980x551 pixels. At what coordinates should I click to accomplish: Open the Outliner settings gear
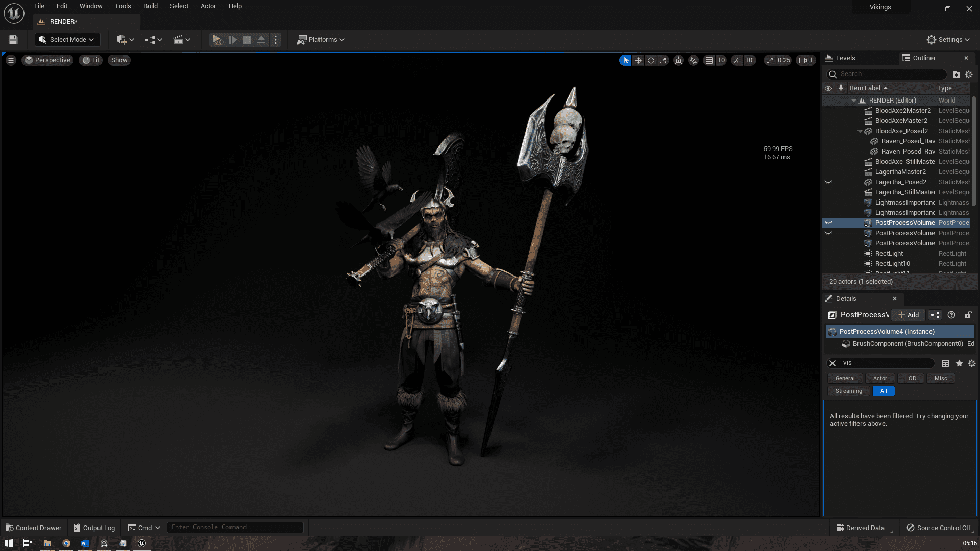[969, 74]
